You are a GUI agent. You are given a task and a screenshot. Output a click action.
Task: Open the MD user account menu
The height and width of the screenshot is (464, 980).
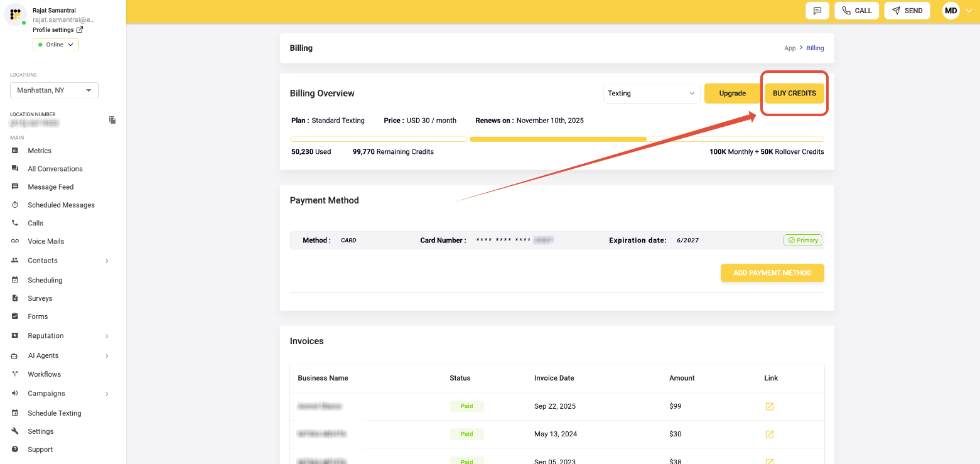[956, 11]
